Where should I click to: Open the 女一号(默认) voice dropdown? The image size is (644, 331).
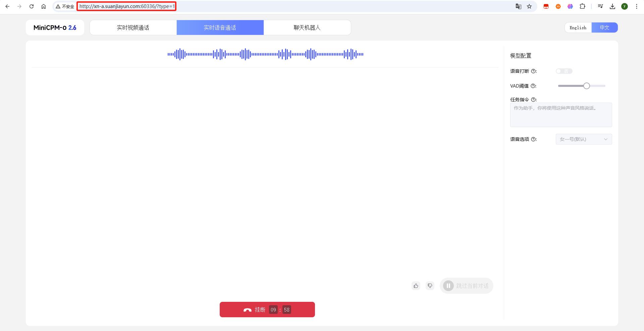584,139
